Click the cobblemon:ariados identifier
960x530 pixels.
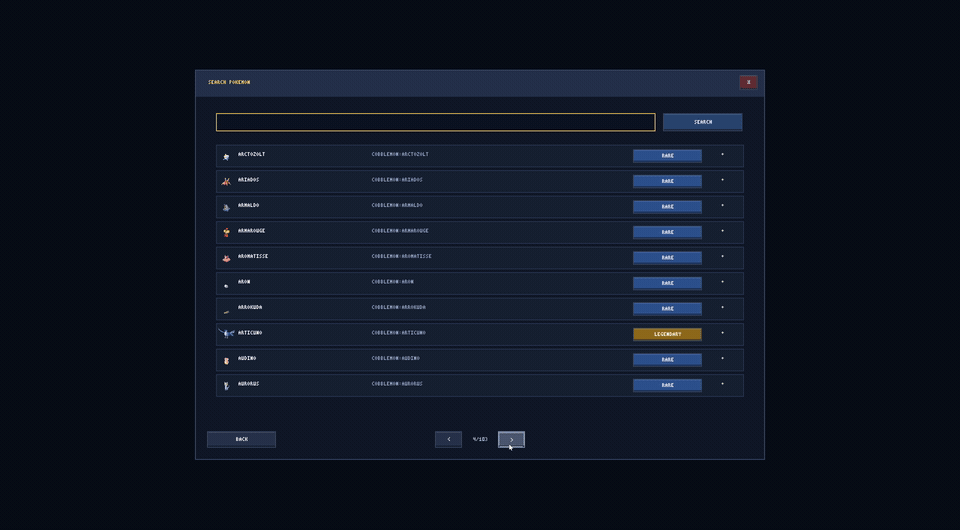tap(397, 180)
